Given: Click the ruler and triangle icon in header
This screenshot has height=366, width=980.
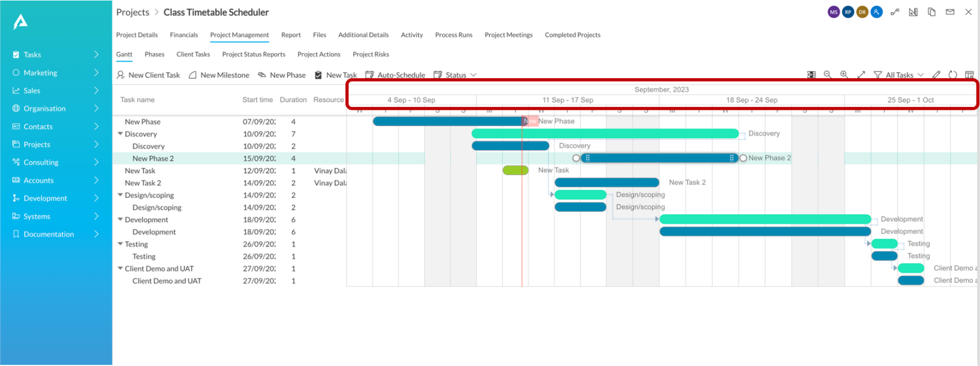Looking at the screenshot, I should pos(914,12).
